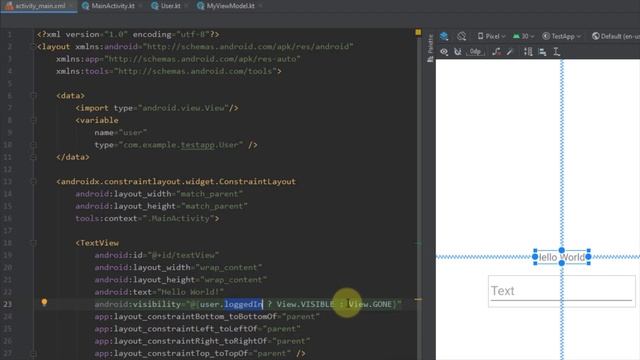Click the android:visibility attribute name

coord(138,304)
